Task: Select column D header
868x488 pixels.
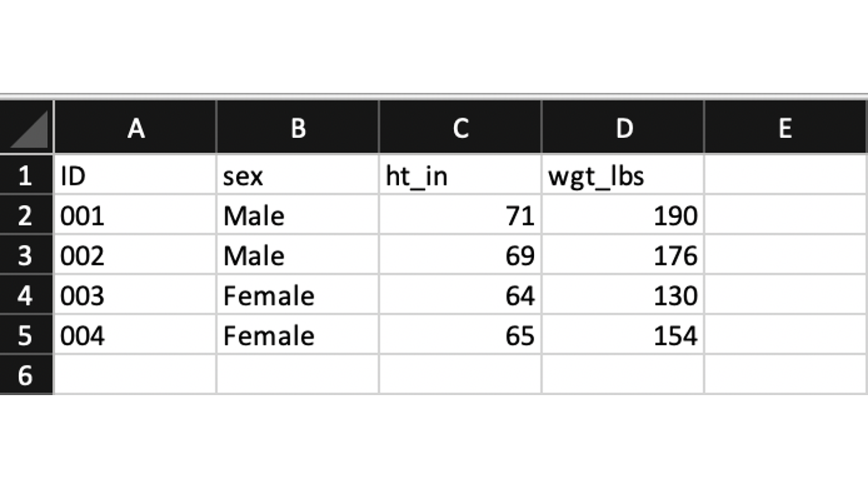Action: click(623, 127)
